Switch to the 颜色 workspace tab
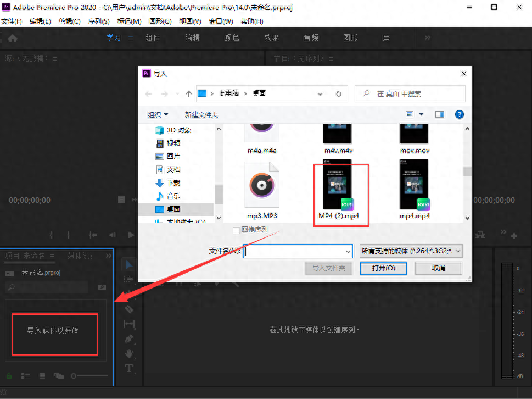This screenshot has width=532, height=399. (x=232, y=38)
